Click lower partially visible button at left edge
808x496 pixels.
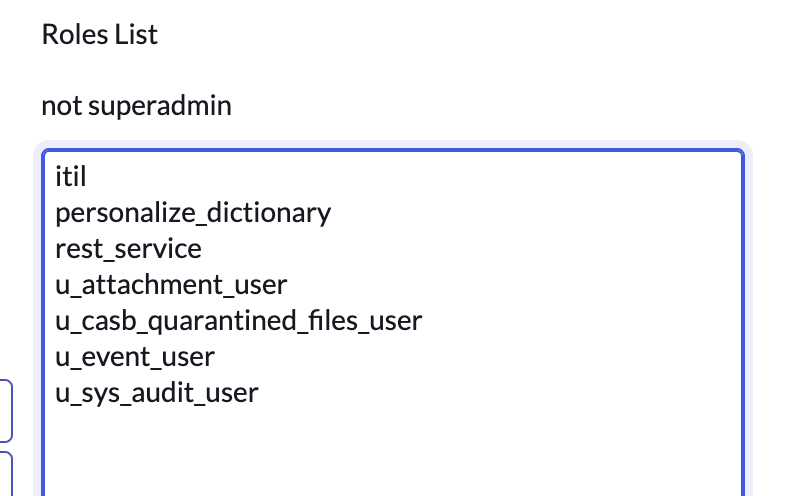6,473
